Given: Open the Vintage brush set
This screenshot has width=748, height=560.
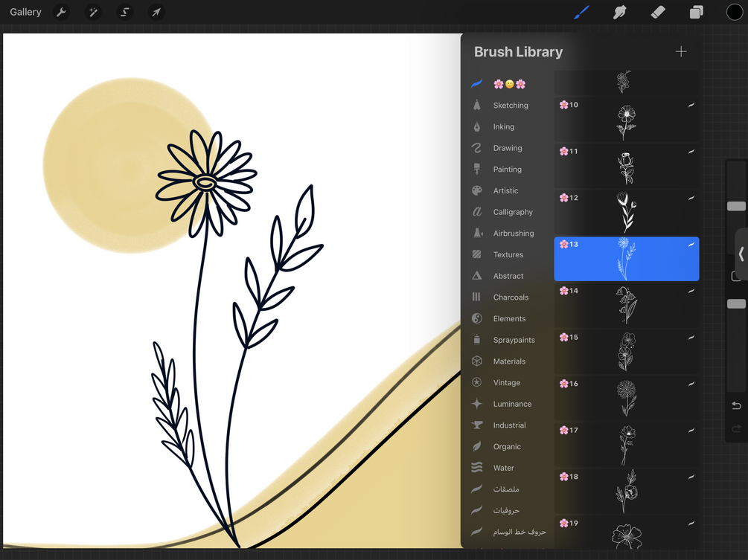Looking at the screenshot, I should pos(508,382).
